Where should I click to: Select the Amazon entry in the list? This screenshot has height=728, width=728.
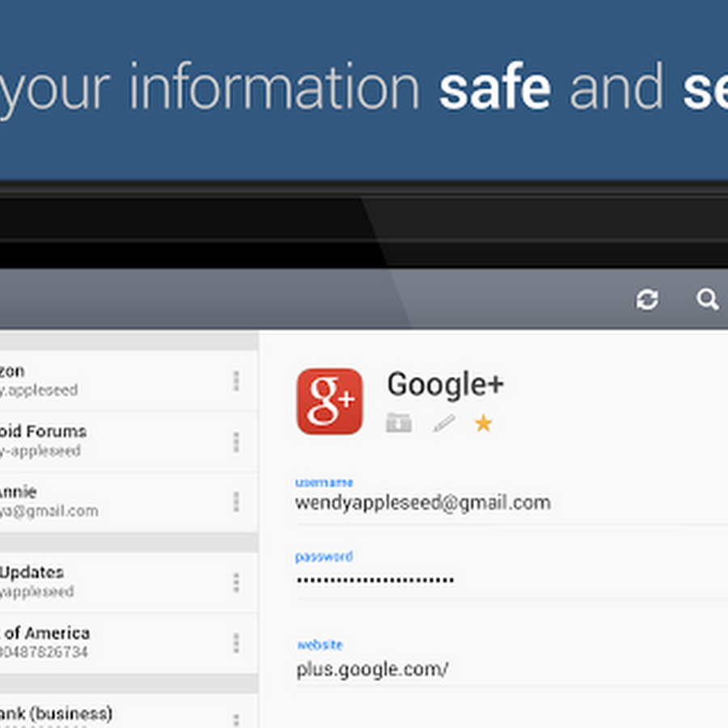coord(97,380)
